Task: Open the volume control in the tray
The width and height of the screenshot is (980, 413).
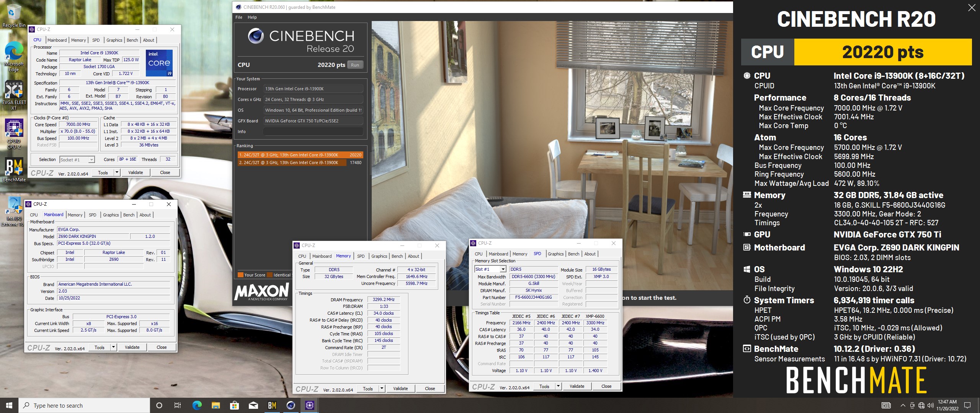Action: (x=930, y=405)
